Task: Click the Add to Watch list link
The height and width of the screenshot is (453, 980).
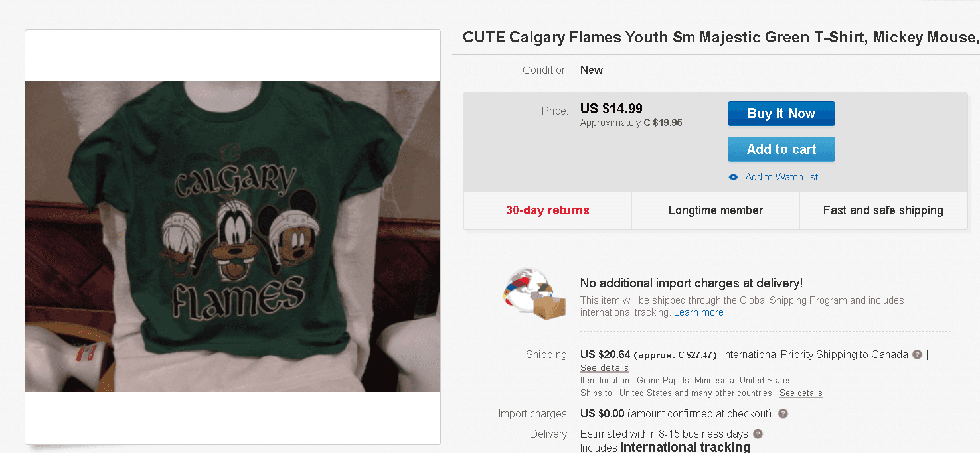Action: click(x=781, y=177)
